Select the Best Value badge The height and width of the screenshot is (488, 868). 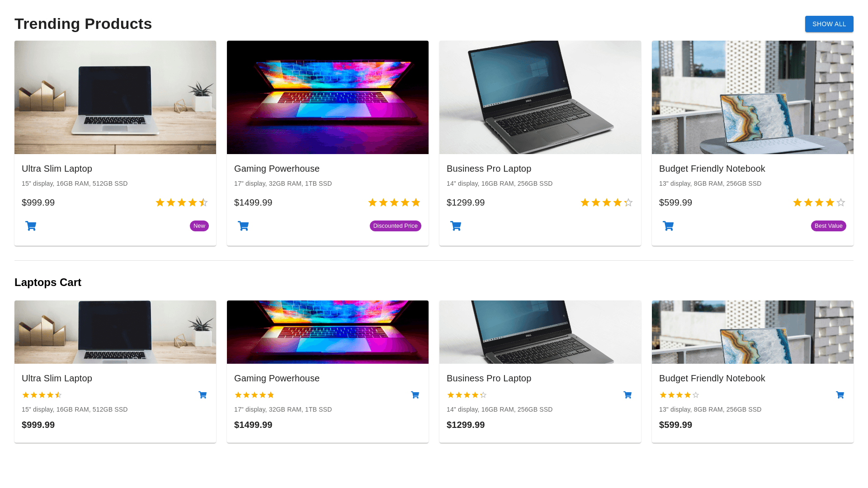click(828, 226)
